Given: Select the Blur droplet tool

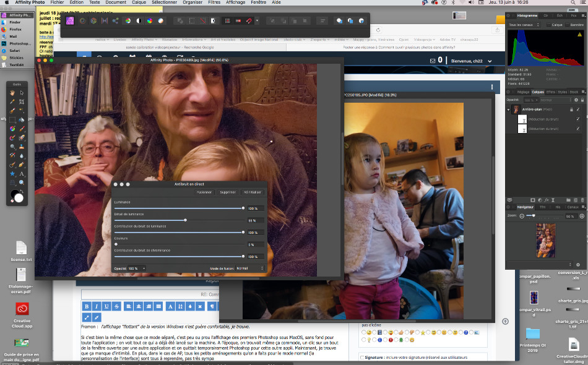Looking at the screenshot, I should click(22, 155).
